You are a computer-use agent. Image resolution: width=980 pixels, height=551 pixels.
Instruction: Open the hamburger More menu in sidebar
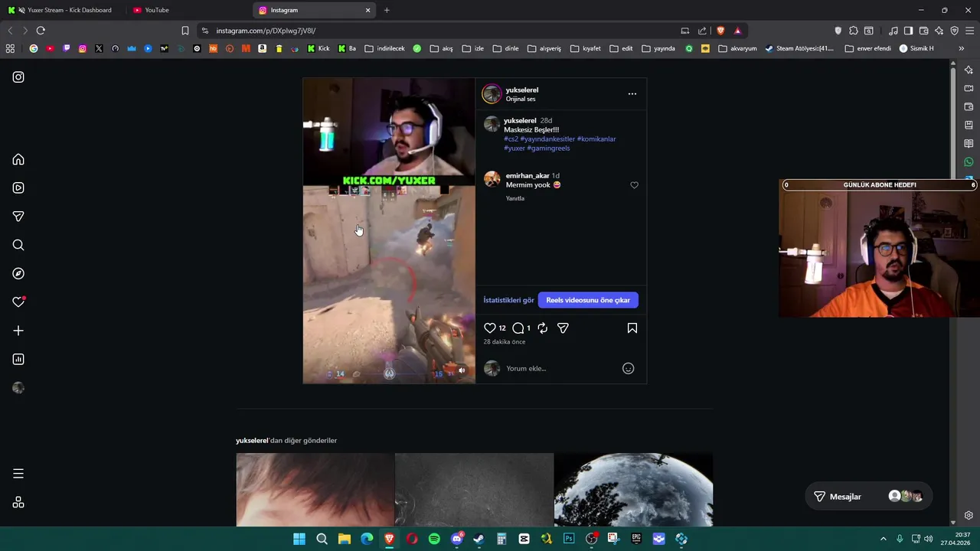pos(18,474)
